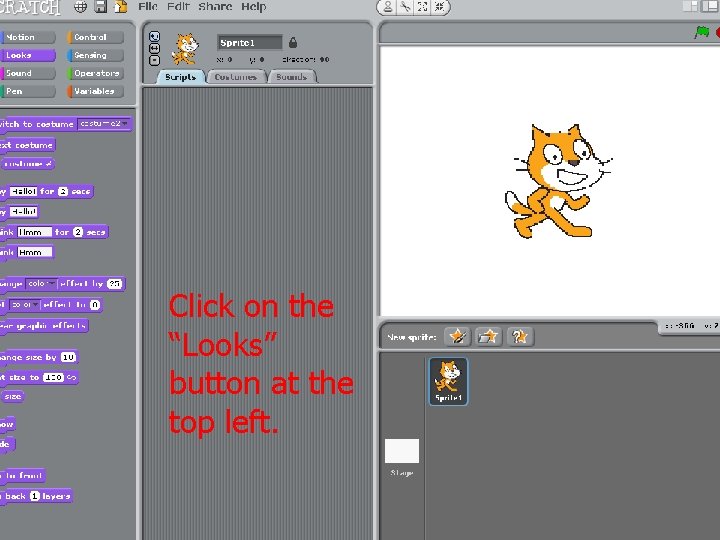Click the save floppy disk icon

[100, 6]
